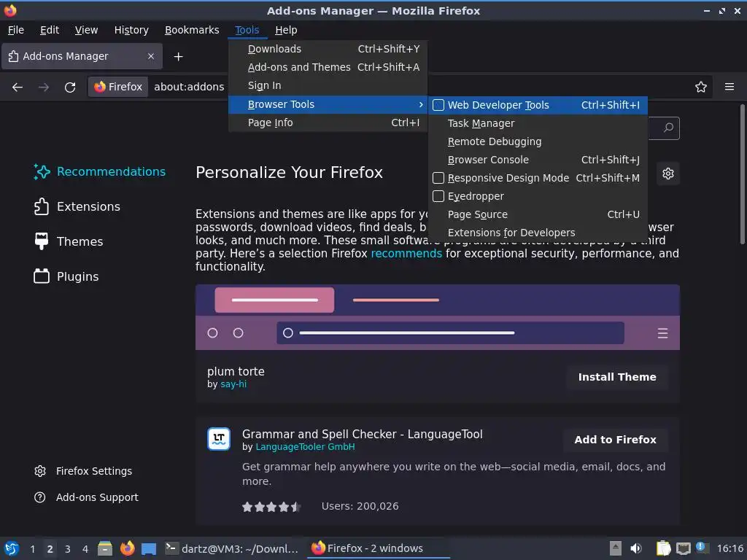Open the volume control in system tray
747x560 pixels.
pos(635,548)
